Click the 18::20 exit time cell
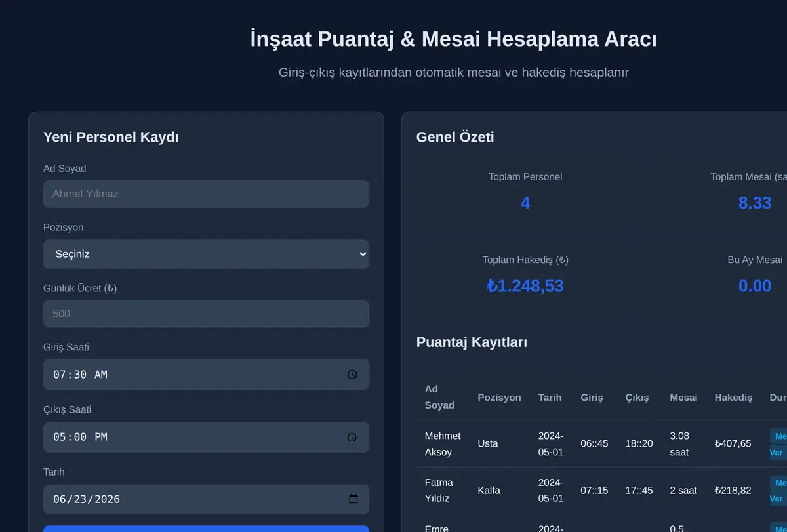Image resolution: width=787 pixels, height=532 pixels. point(639,444)
